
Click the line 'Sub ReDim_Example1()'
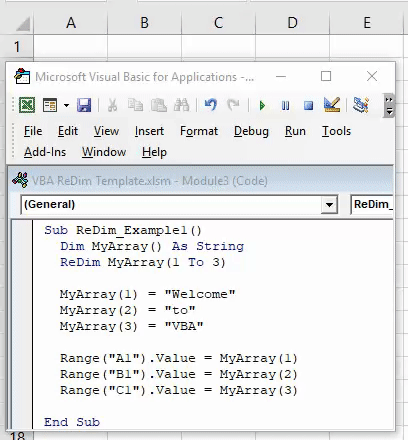click(x=123, y=230)
